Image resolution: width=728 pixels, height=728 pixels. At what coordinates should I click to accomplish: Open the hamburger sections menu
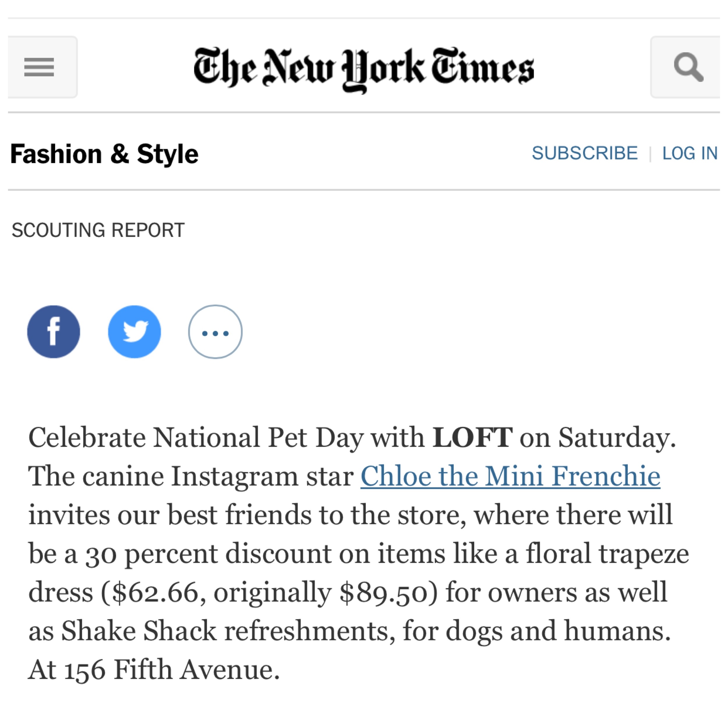[42, 67]
